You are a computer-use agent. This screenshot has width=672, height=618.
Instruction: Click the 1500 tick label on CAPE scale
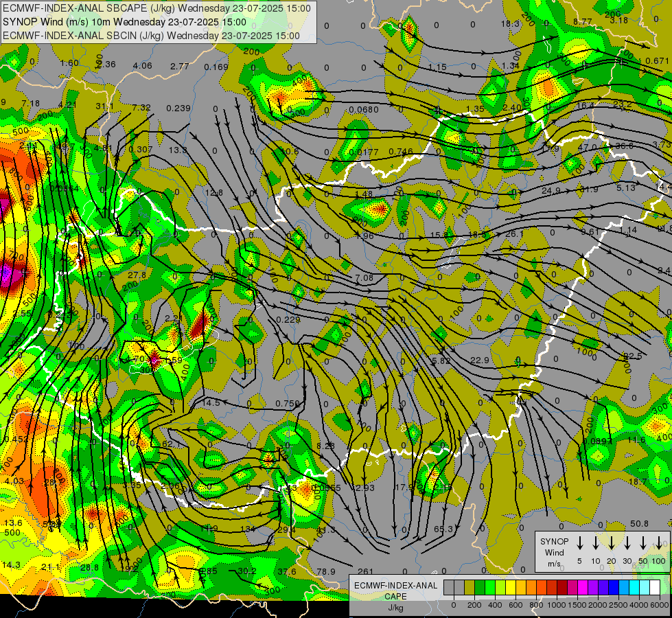[577, 605]
